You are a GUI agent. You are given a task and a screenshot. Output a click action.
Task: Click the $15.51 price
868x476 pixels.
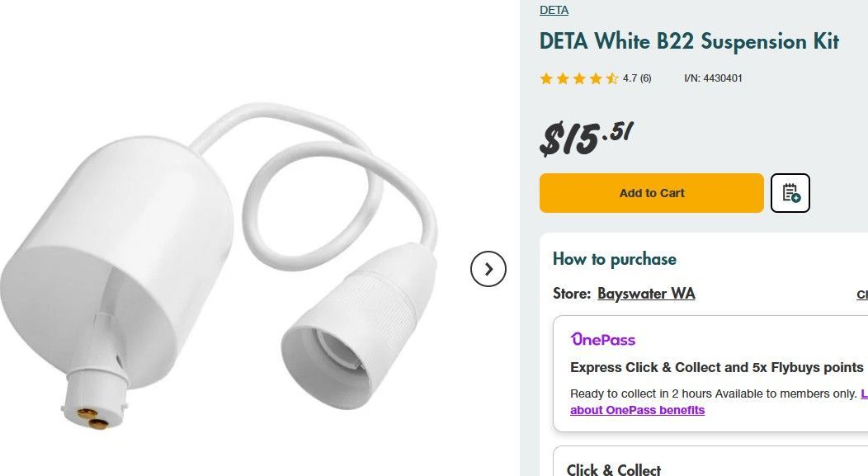tap(587, 138)
